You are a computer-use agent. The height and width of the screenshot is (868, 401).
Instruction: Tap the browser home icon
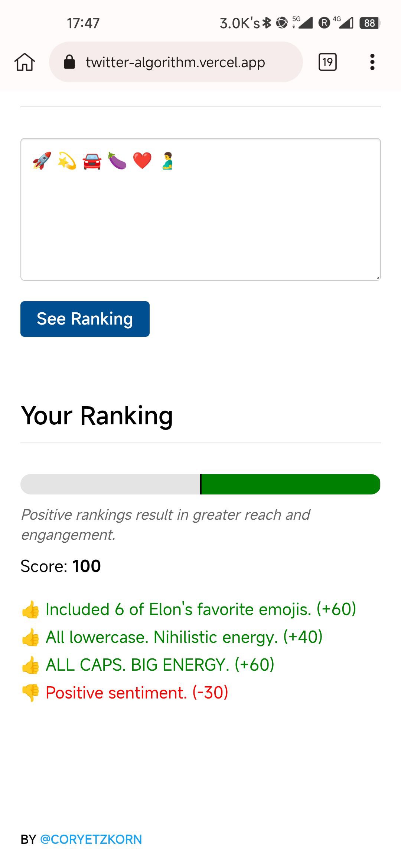coord(25,62)
